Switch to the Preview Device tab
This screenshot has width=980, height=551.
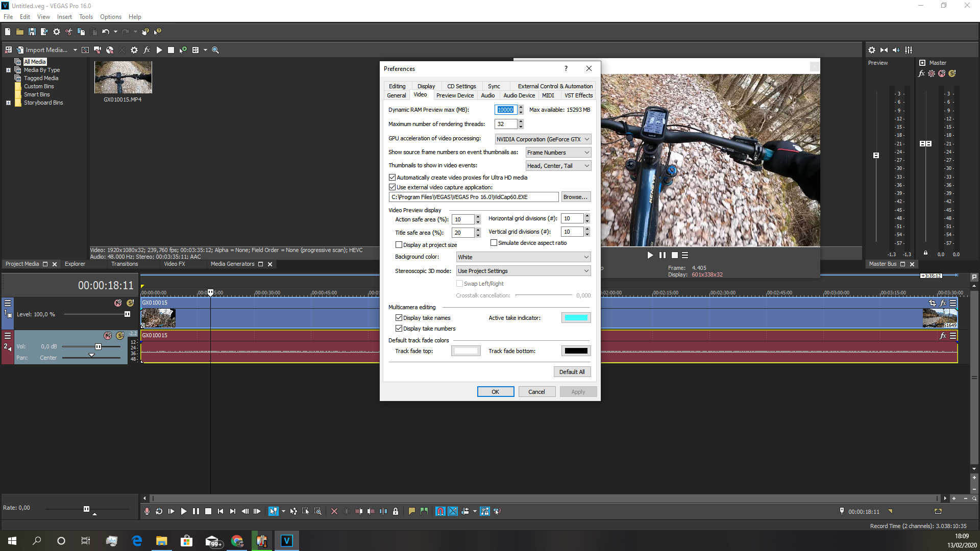[x=455, y=95]
